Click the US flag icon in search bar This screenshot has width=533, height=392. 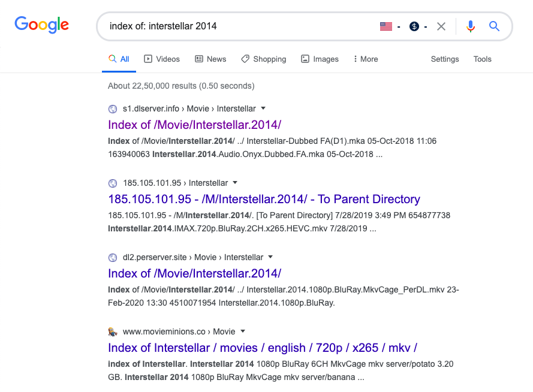(x=386, y=26)
